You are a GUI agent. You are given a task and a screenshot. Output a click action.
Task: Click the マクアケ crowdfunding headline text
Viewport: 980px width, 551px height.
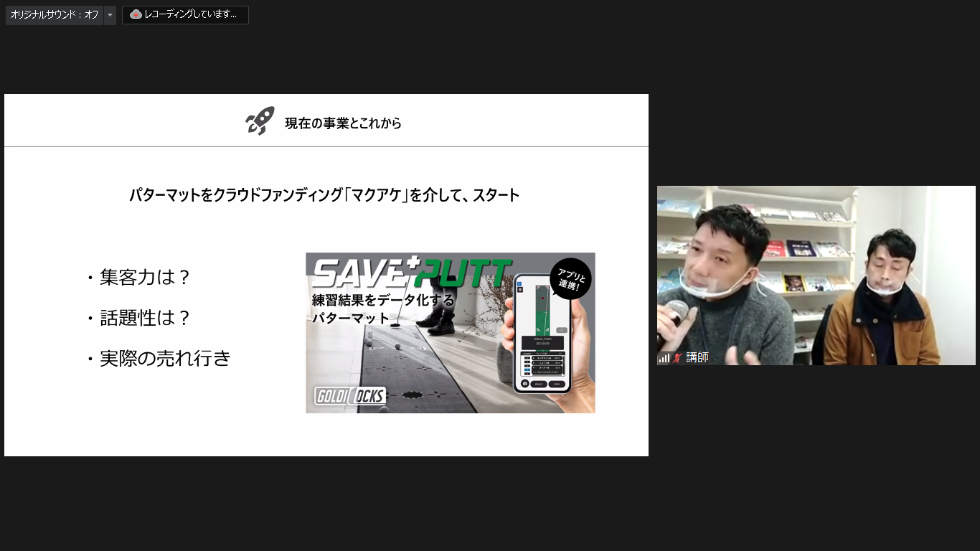point(324,195)
